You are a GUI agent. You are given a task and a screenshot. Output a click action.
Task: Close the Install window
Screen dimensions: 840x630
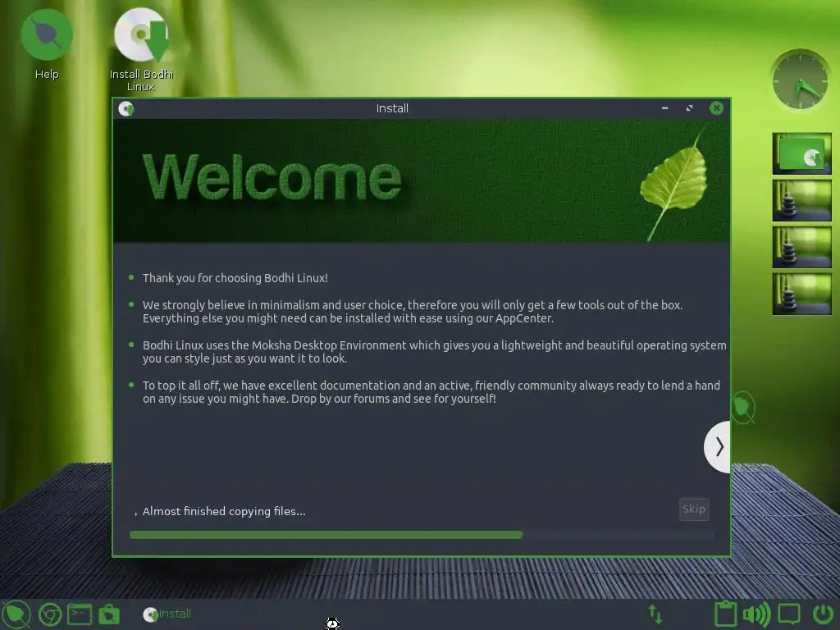[x=716, y=108]
